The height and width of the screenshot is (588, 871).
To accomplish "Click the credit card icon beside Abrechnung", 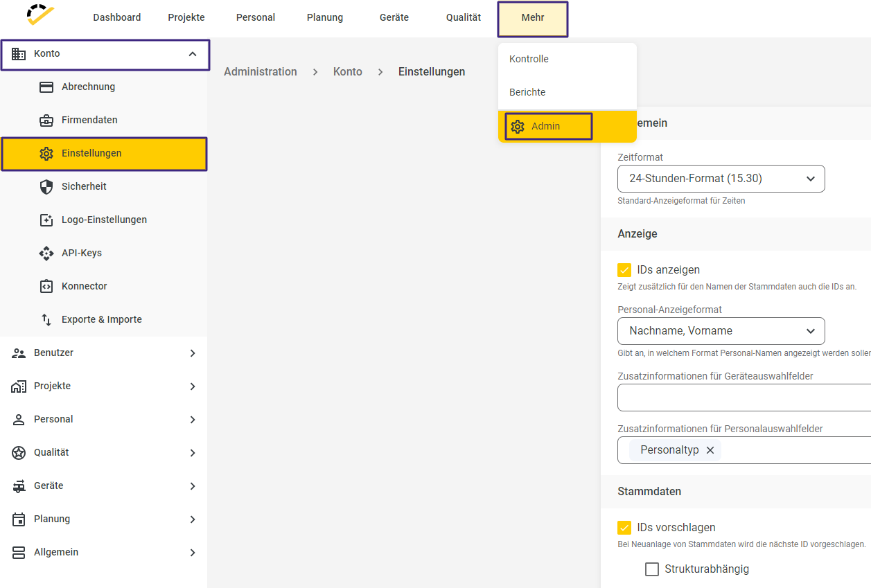I will 46,87.
